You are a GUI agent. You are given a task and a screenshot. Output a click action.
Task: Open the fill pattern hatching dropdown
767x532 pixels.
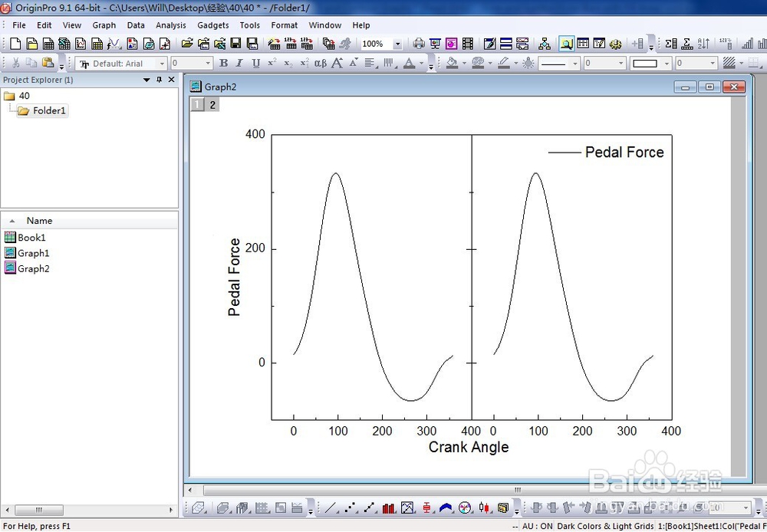742,63
